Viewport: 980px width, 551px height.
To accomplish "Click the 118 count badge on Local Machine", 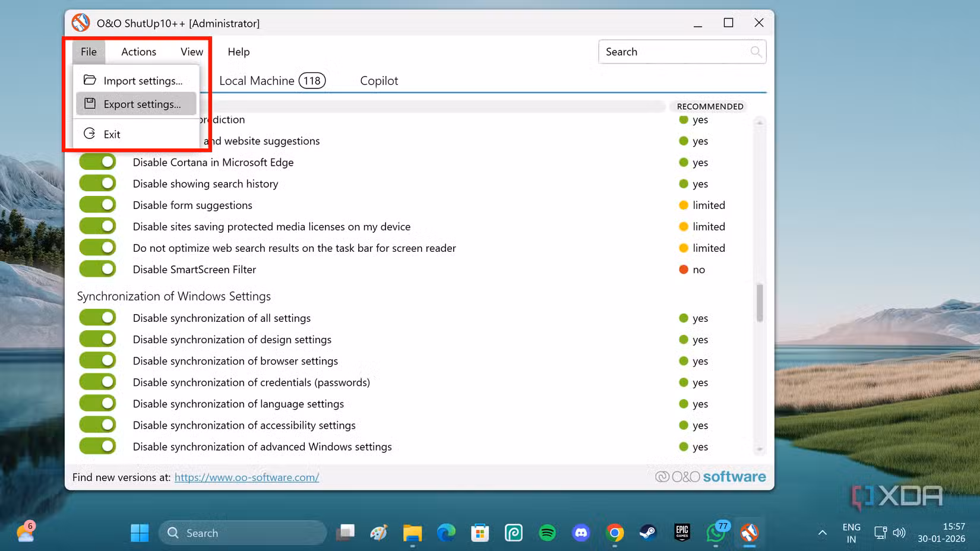I will (x=312, y=81).
